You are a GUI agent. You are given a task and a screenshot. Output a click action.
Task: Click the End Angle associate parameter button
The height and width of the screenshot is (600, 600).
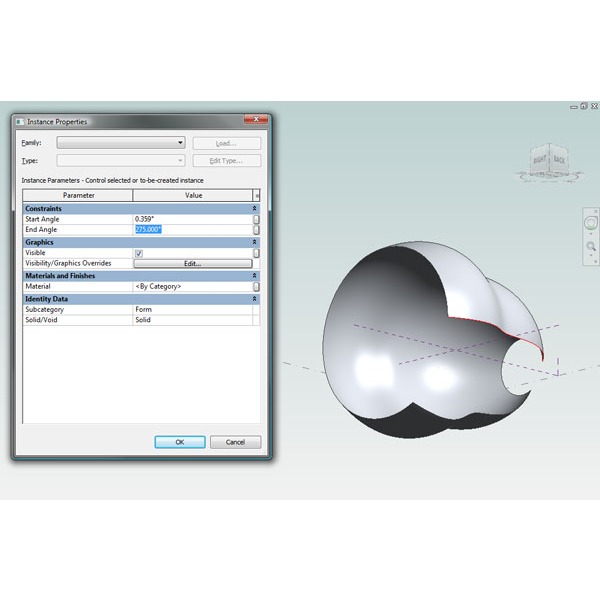(x=256, y=230)
